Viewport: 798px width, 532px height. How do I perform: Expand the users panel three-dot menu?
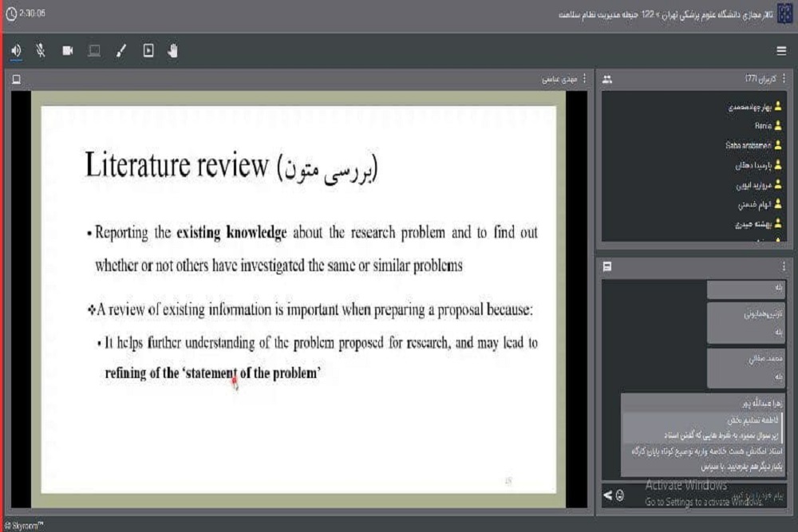[784, 79]
